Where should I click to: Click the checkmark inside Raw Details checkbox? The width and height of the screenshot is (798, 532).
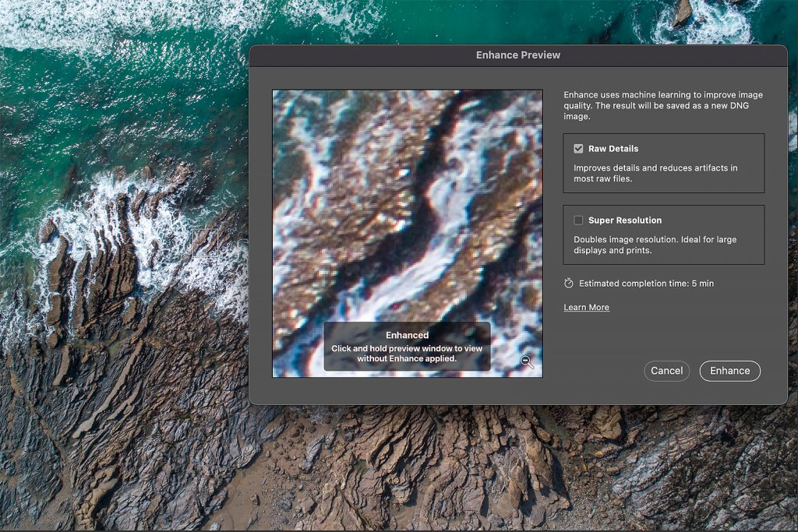pyautogui.click(x=577, y=148)
